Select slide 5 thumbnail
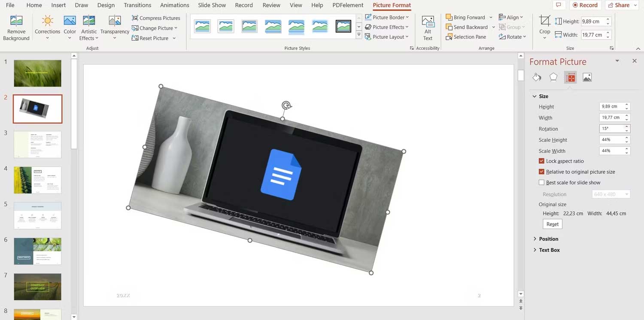644x320 pixels. (x=37, y=215)
